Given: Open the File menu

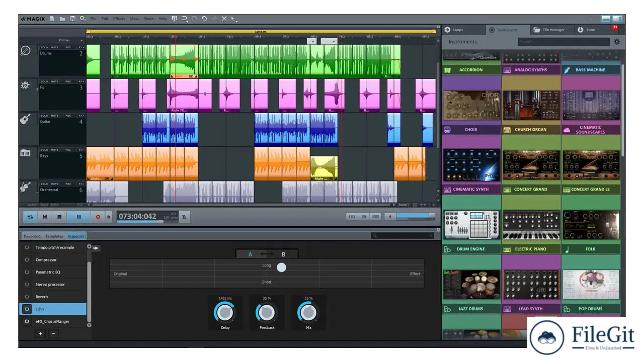Looking at the screenshot, I should [94, 19].
